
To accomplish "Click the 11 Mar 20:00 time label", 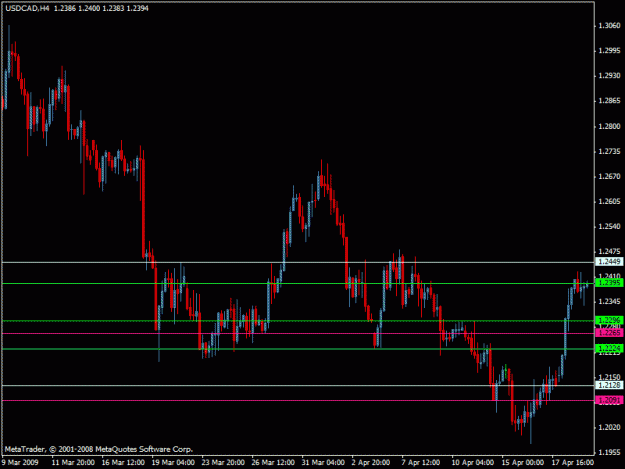I will pos(73,462).
